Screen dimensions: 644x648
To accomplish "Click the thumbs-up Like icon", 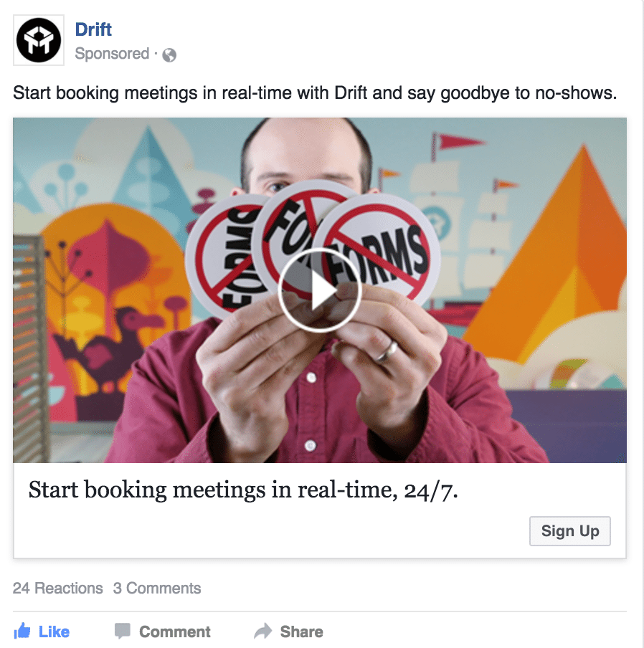I will point(22,631).
